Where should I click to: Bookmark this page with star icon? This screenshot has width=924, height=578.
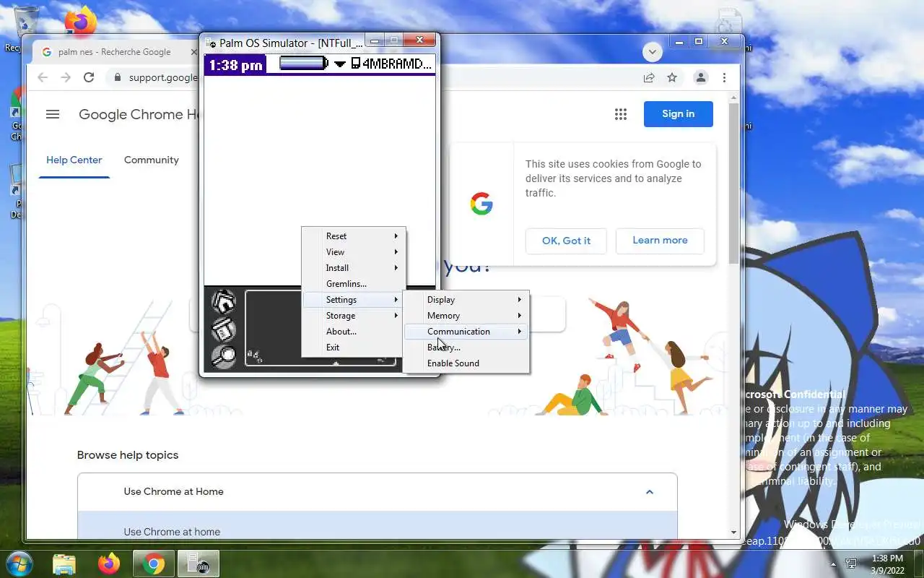coord(672,77)
